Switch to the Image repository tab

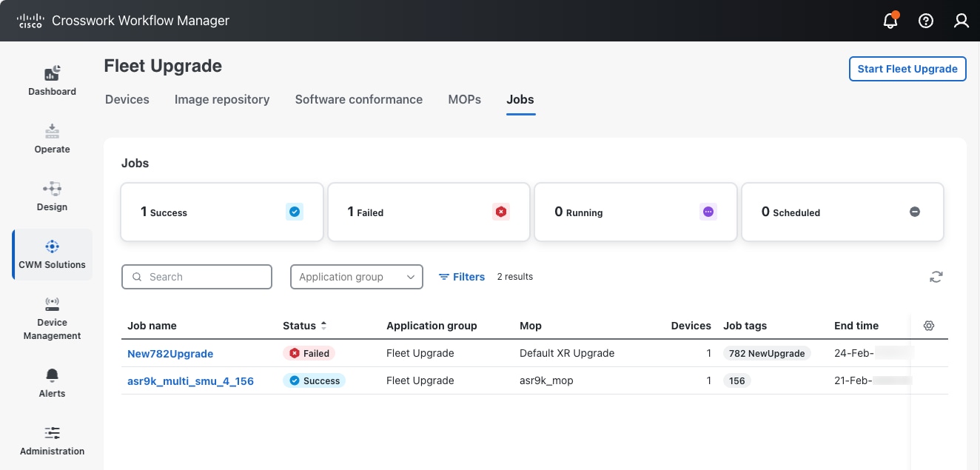tap(222, 99)
